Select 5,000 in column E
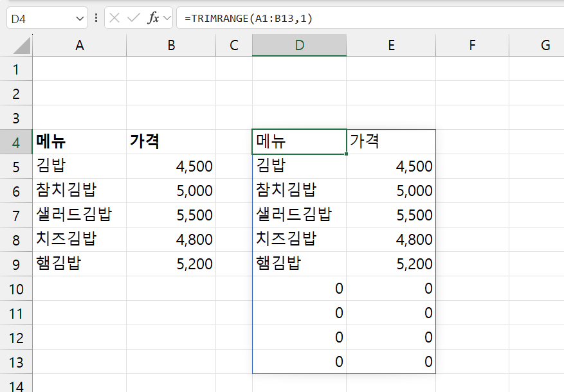This screenshot has height=392, width=564. [x=392, y=191]
